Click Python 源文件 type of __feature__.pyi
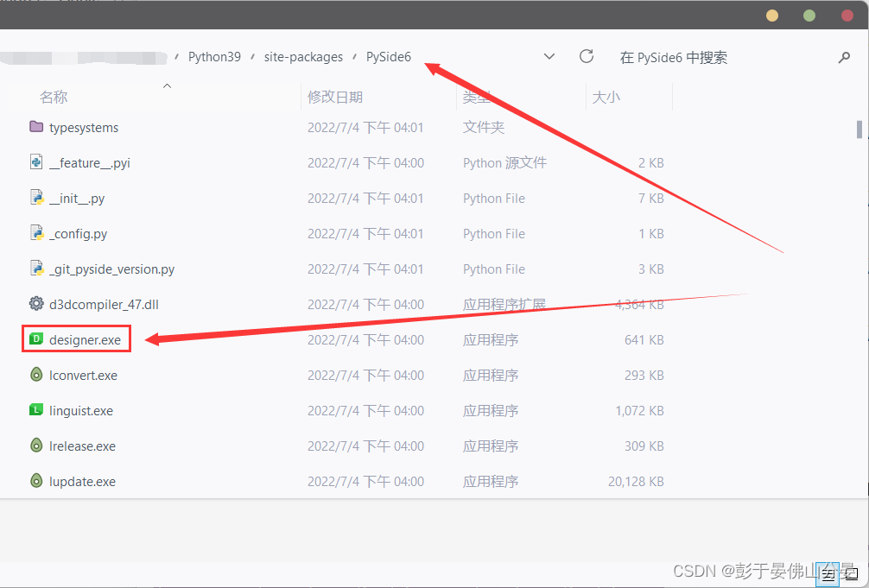Viewport: 869px width, 588px height. (504, 163)
